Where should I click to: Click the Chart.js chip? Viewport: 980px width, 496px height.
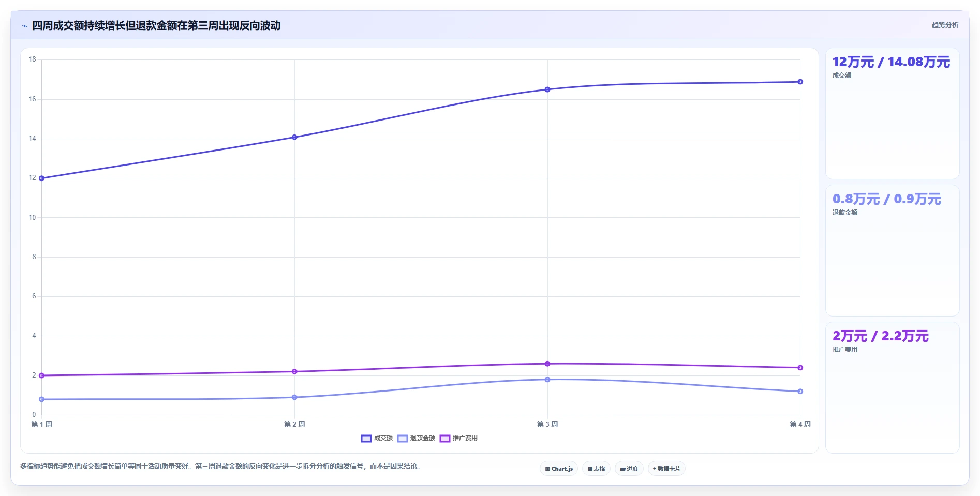pos(559,469)
